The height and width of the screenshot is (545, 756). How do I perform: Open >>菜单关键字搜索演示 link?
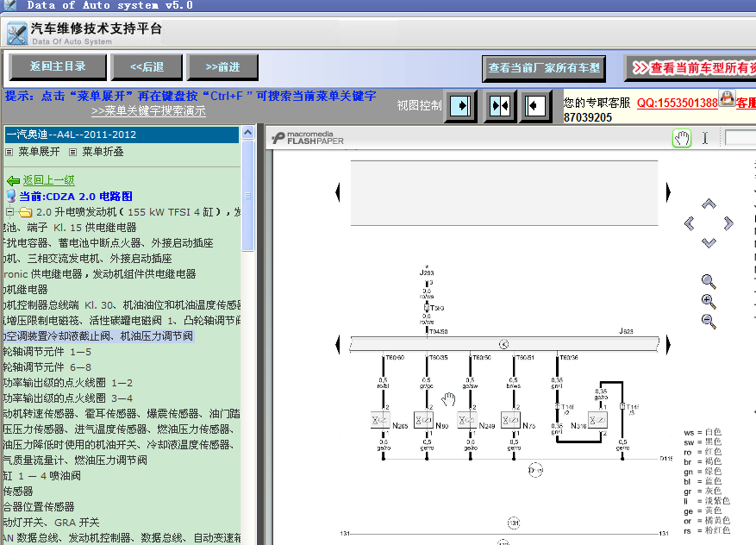pyautogui.click(x=148, y=111)
